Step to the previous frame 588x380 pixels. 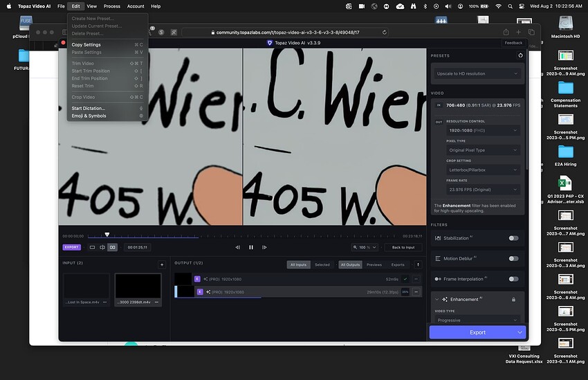click(237, 247)
